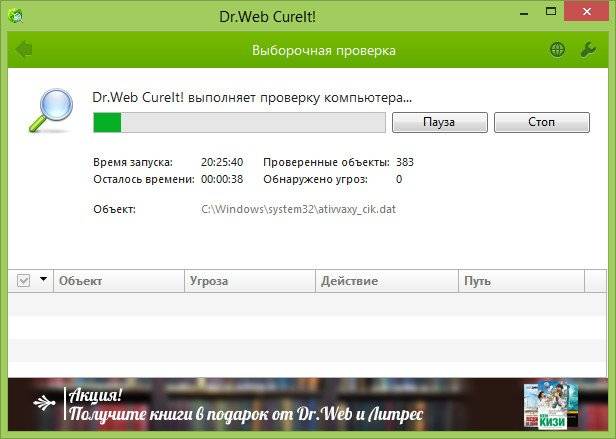Close the Dr.Web CureIt! window

(587, 11)
